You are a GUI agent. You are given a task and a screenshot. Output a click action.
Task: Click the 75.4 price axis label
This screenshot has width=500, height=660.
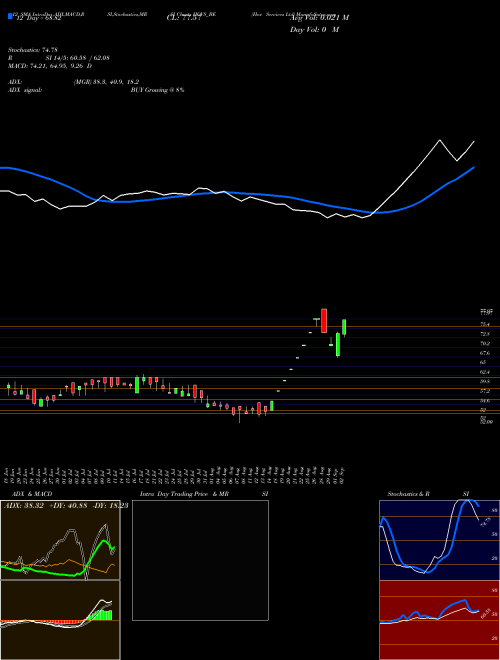point(485,324)
